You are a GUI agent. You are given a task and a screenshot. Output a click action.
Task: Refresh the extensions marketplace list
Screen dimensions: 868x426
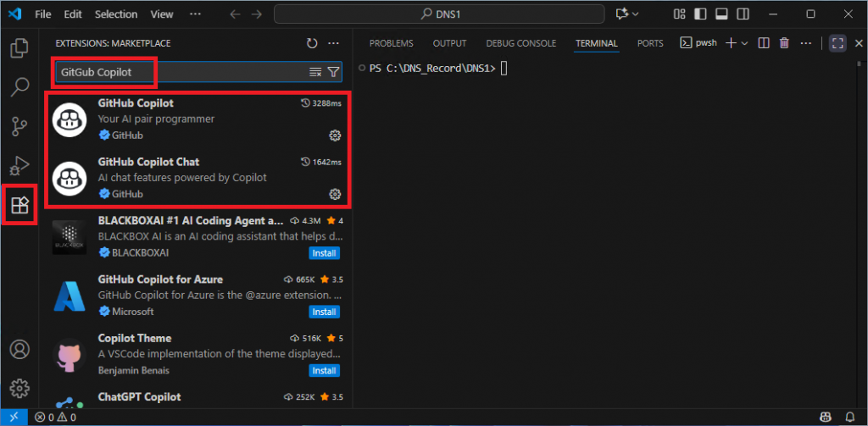312,43
